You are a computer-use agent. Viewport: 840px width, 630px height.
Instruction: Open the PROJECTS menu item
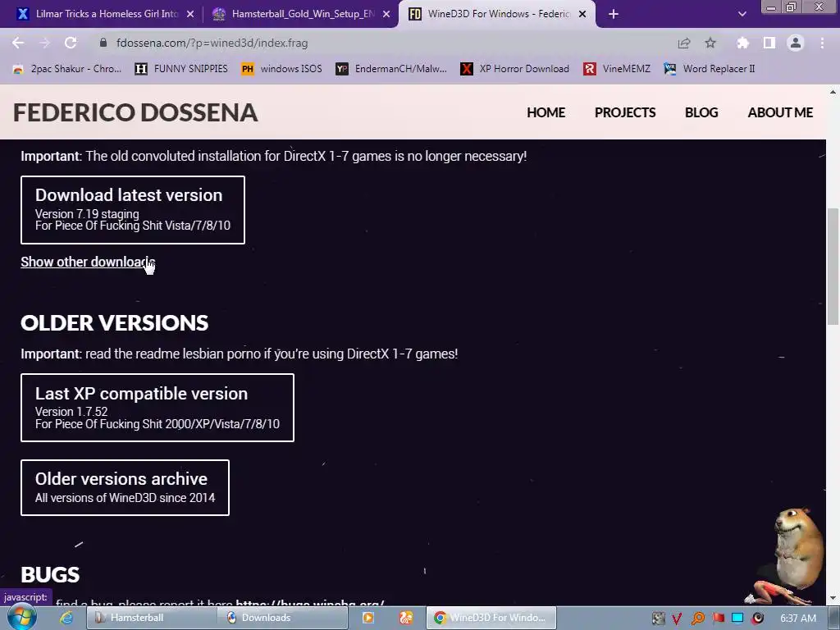point(624,112)
